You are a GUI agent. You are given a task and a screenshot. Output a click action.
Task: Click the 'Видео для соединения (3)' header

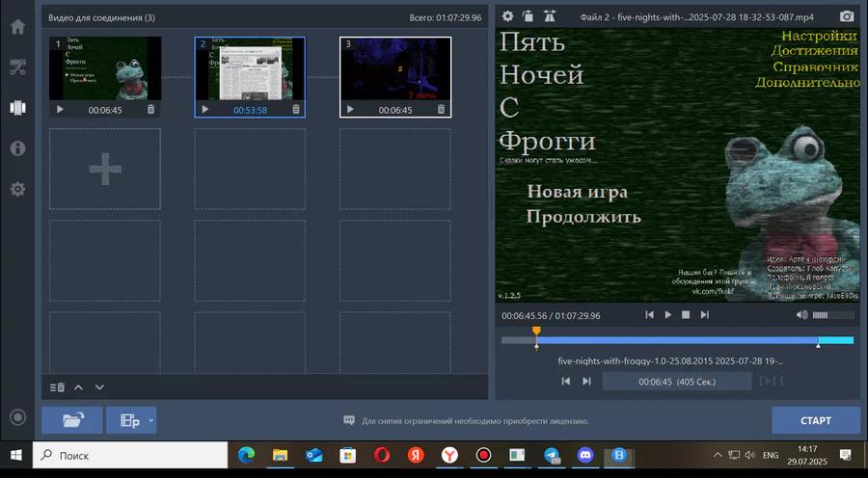coord(101,17)
